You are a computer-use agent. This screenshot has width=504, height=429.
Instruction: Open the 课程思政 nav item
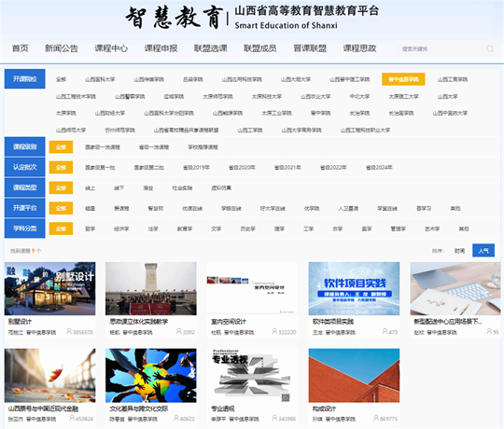coord(359,48)
